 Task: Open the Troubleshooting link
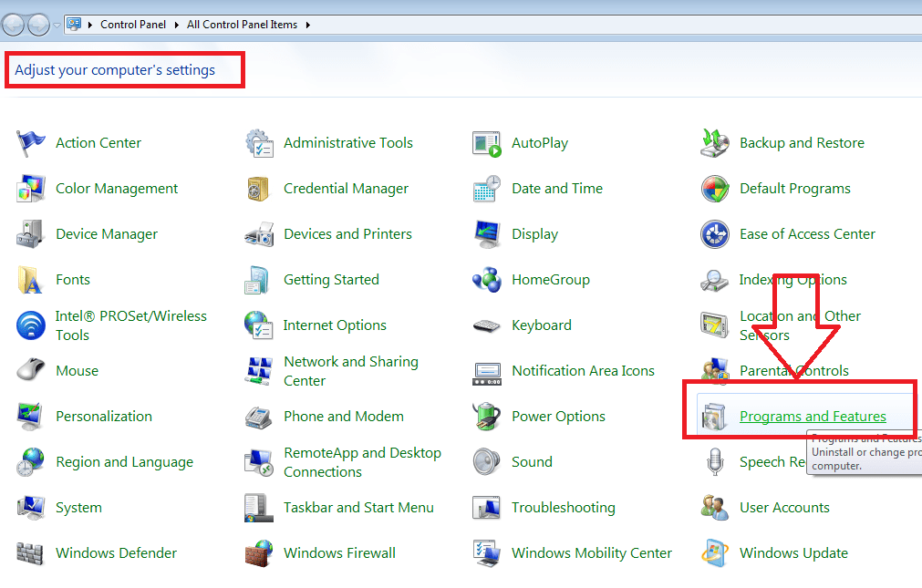pos(564,508)
